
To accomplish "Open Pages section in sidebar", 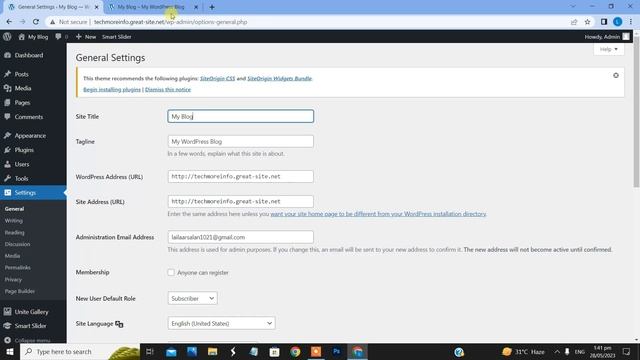I will [x=22, y=102].
